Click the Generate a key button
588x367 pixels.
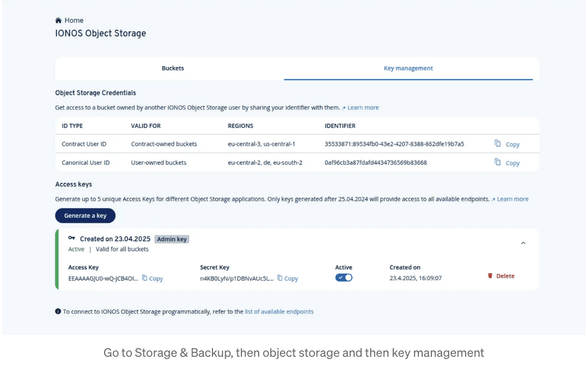coord(85,216)
